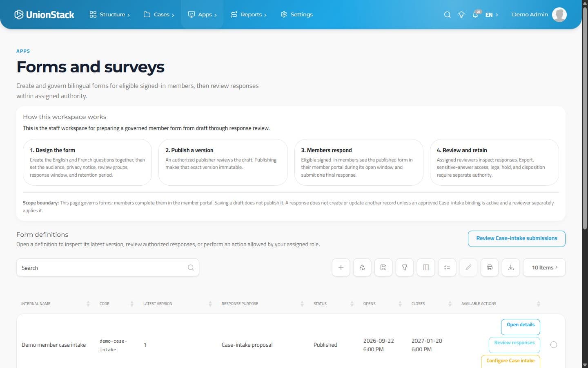Click the "Case-intake proposal" cell
This screenshot has height=368, width=588.
point(247,345)
